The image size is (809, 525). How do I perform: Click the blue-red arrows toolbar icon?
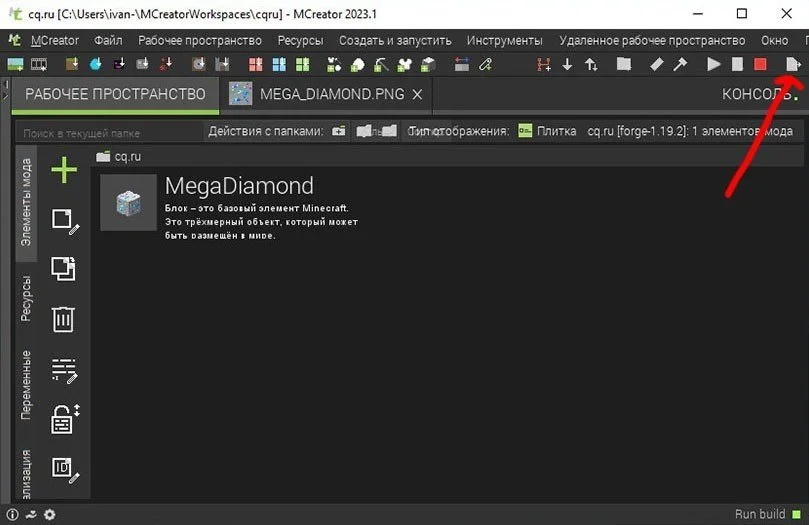click(462, 64)
